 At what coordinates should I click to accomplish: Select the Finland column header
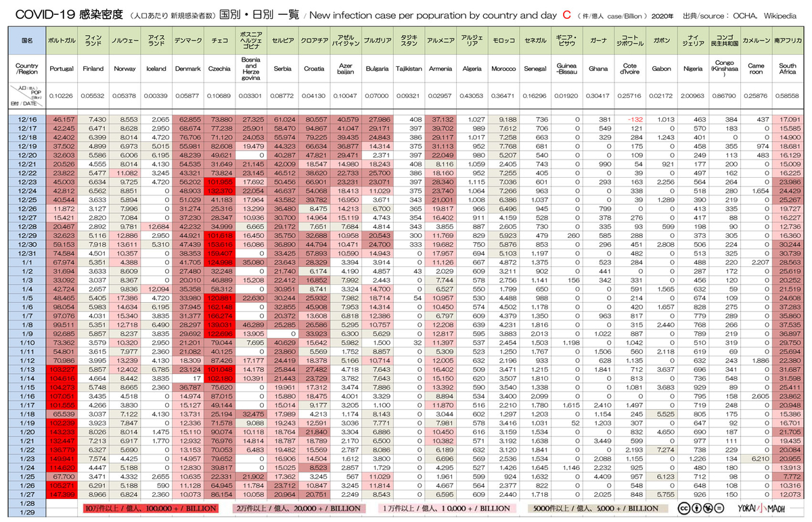(93, 68)
